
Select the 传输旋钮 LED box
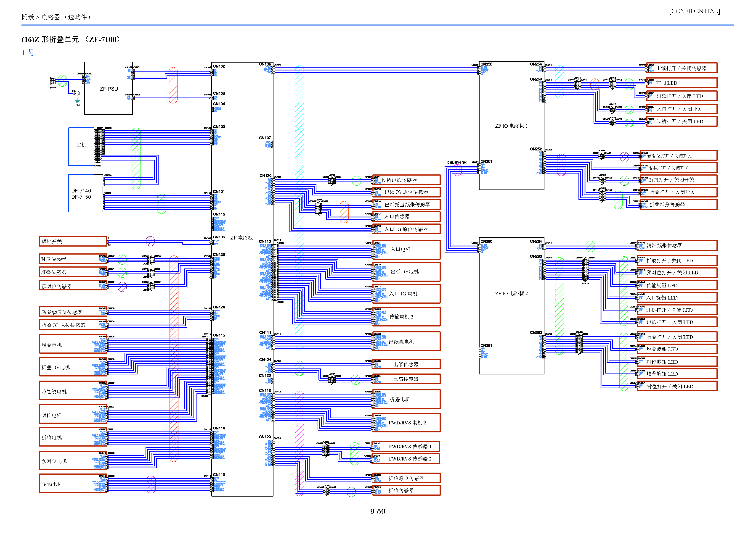[677, 285]
